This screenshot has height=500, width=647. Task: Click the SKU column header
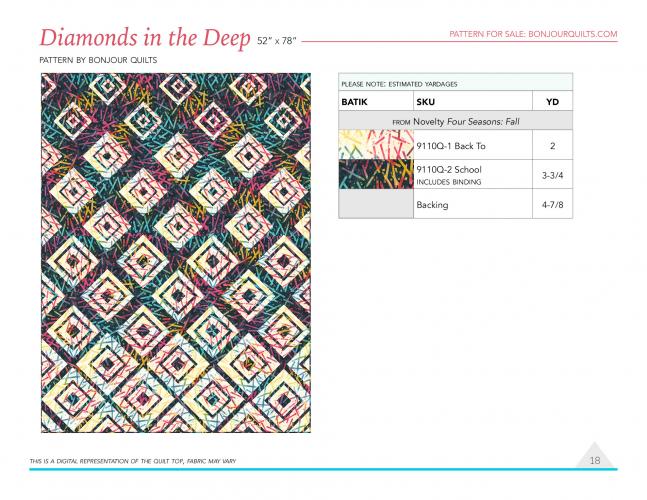click(425, 102)
